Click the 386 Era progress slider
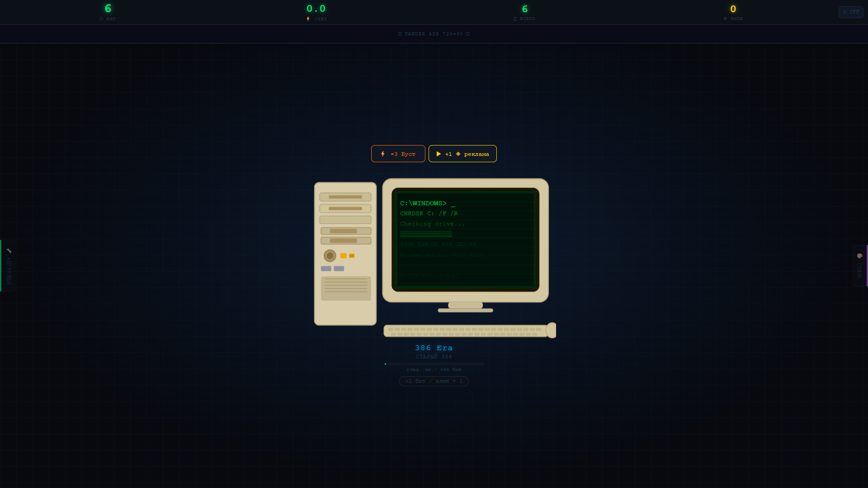868x488 pixels. click(x=434, y=364)
